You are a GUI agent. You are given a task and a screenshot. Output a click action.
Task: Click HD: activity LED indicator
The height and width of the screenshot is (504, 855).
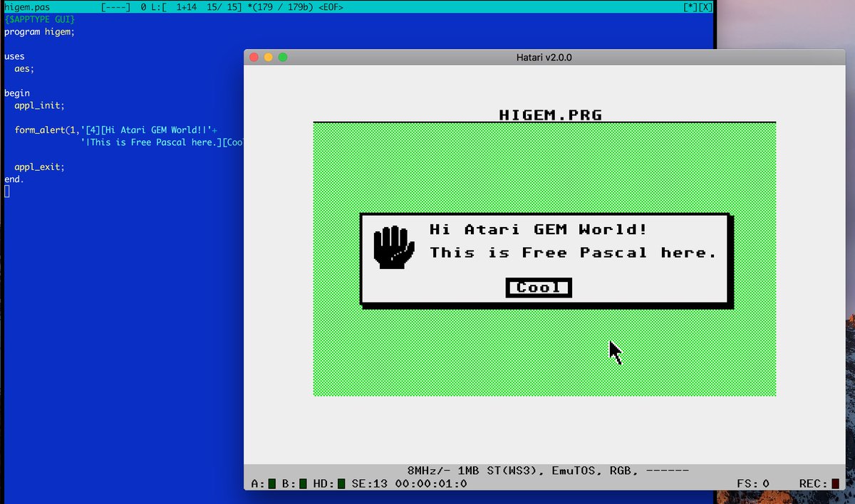341,484
